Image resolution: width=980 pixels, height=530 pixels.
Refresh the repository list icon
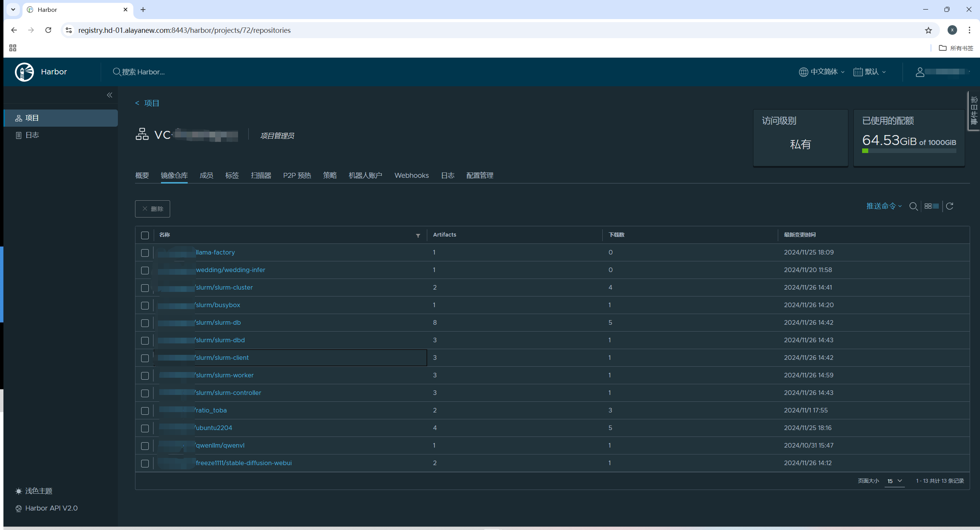950,206
